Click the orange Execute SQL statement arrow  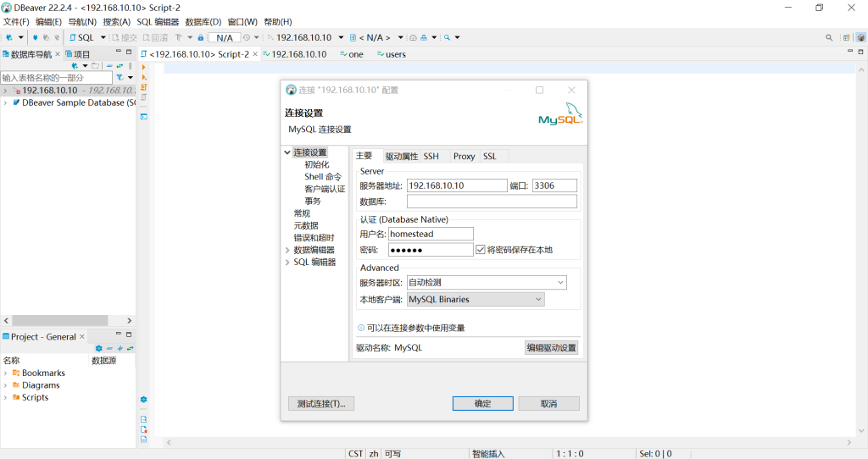144,67
